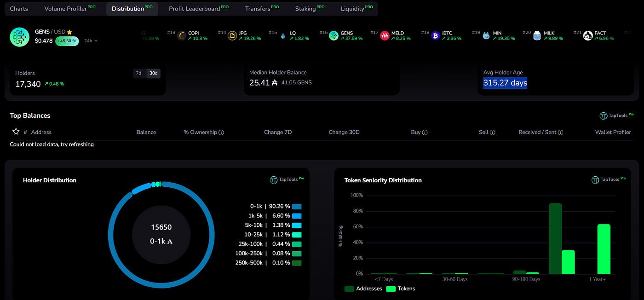Click the MILK token icon in ticker
This screenshot has height=300, width=644.
tap(537, 35)
